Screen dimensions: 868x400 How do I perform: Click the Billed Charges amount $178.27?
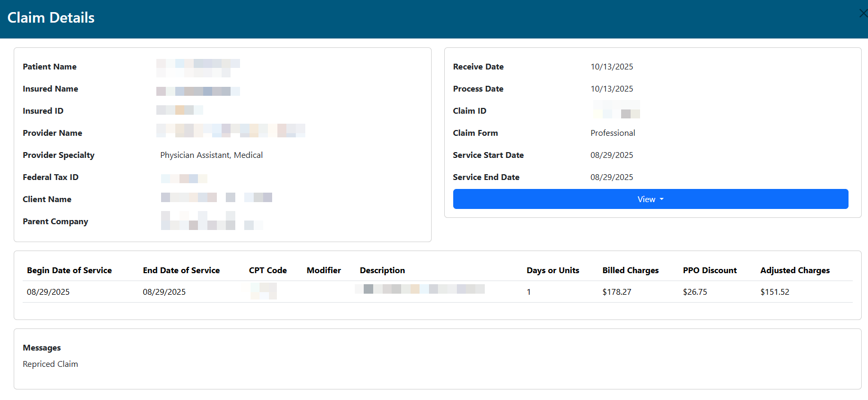[616, 292]
